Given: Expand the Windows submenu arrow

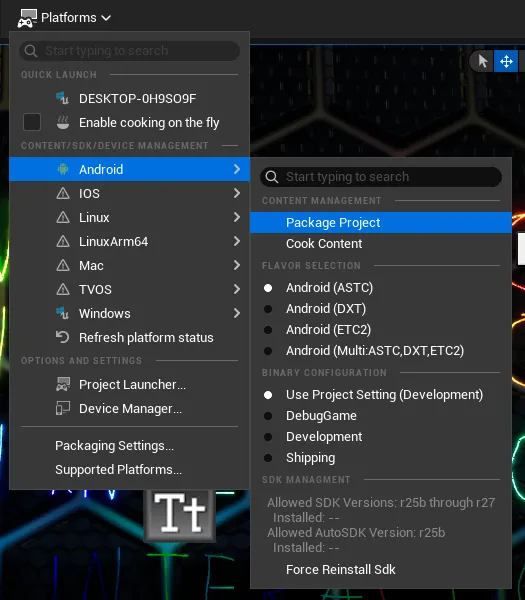Looking at the screenshot, I should (237, 313).
